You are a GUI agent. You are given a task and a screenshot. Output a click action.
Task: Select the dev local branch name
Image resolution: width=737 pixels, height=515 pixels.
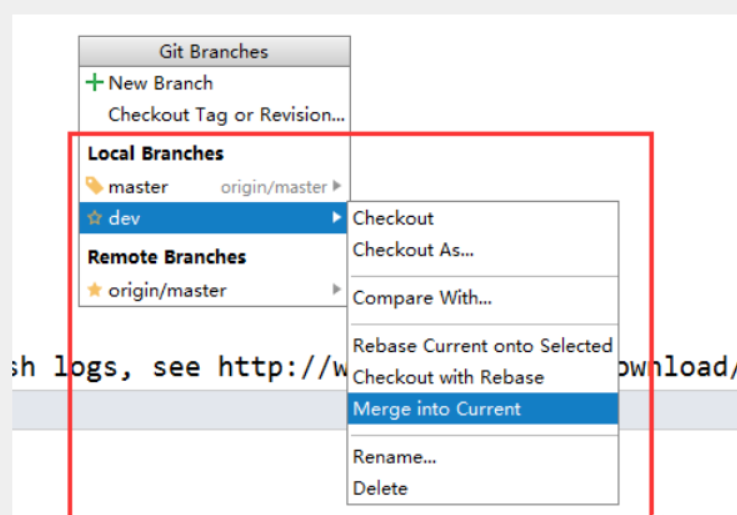(124, 218)
